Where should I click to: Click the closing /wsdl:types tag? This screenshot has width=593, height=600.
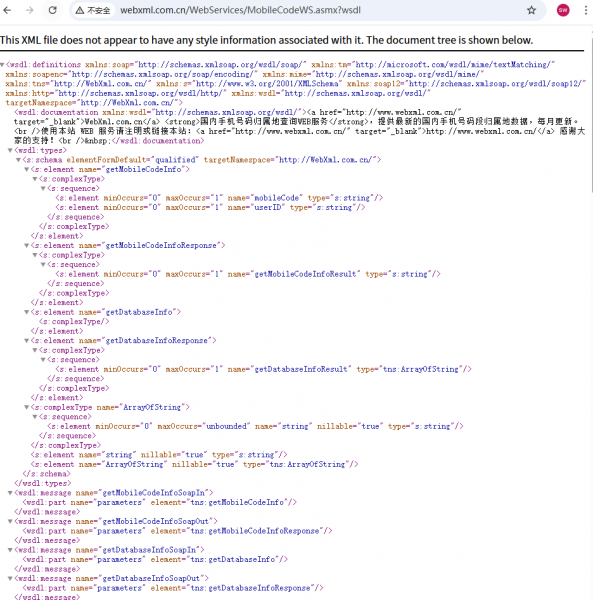coord(42,483)
